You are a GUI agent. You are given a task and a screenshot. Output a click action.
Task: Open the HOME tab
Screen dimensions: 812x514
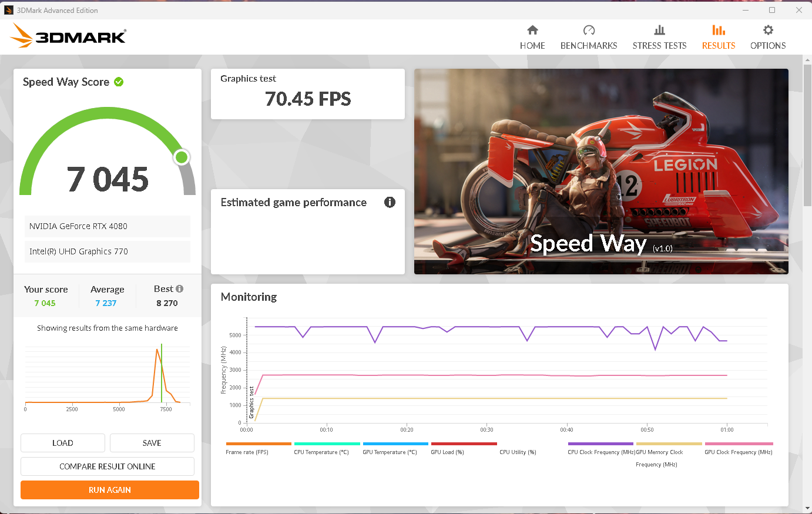click(532, 37)
